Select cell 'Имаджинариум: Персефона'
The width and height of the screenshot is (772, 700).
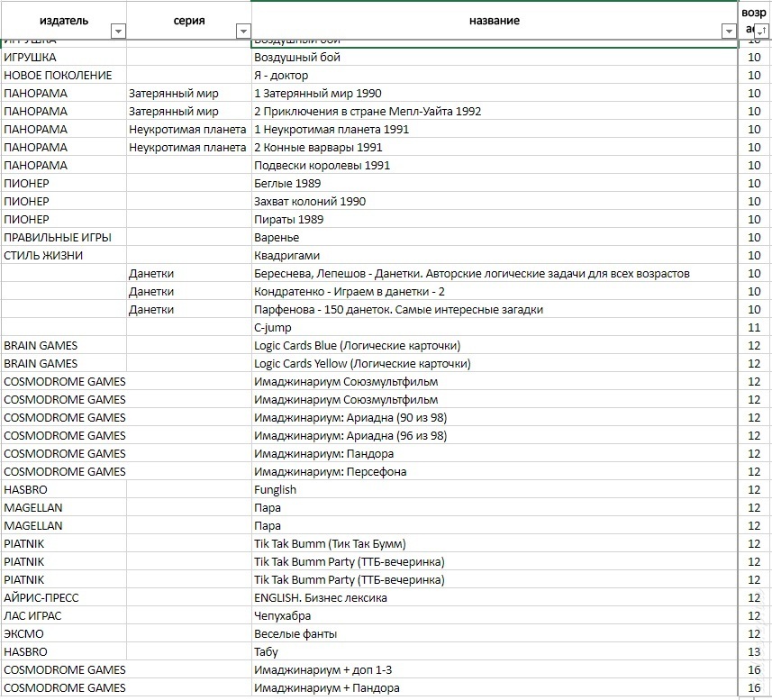495,471
